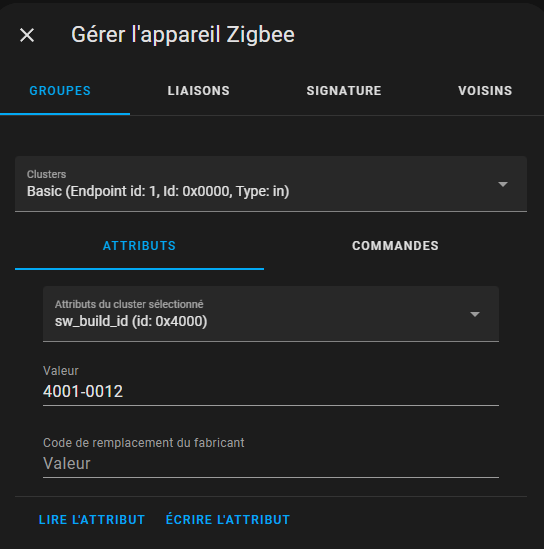Expand the Clusters dropdown arrow icon

[x=503, y=184]
